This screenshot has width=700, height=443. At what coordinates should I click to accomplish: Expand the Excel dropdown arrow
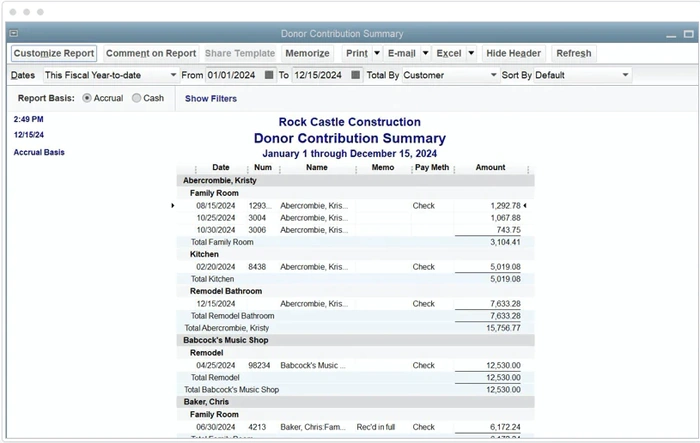(471, 53)
